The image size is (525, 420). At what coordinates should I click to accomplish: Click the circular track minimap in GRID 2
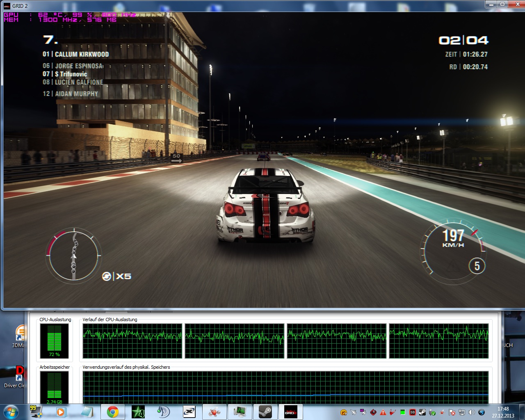[74, 255]
